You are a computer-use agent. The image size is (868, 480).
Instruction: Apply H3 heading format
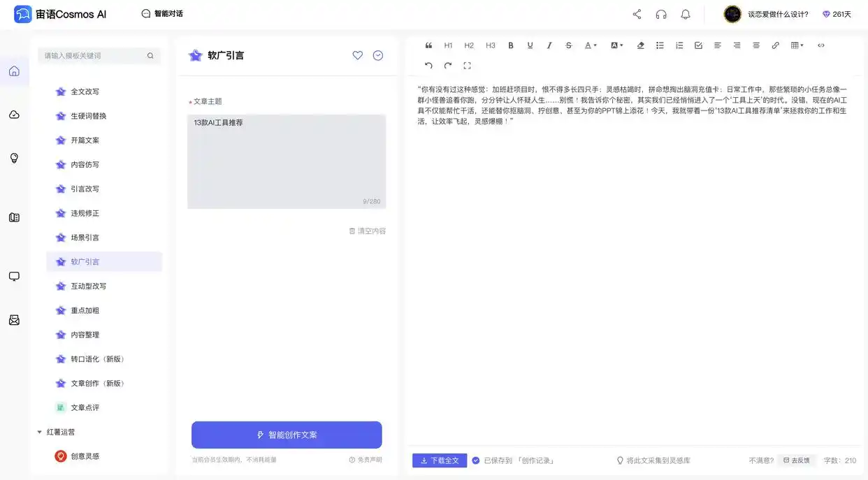[491, 45]
